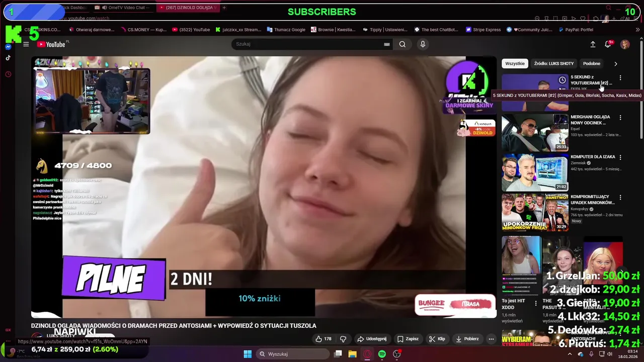
Task: Open Spotify from the taskbar
Action: 382,354
